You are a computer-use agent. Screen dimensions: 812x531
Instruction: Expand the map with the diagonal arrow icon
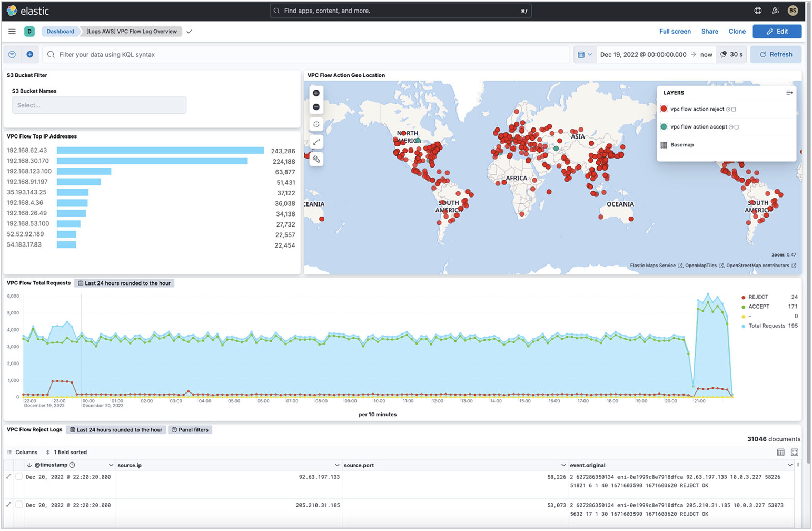click(x=316, y=141)
